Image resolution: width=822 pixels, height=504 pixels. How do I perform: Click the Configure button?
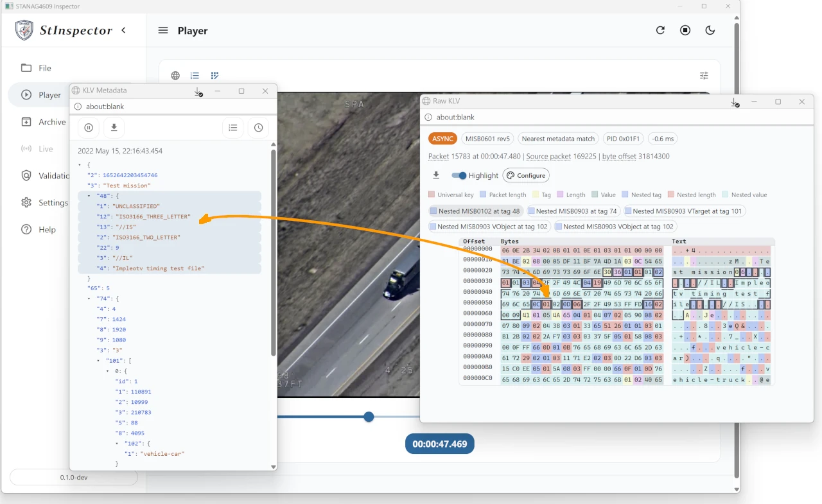pyautogui.click(x=525, y=175)
